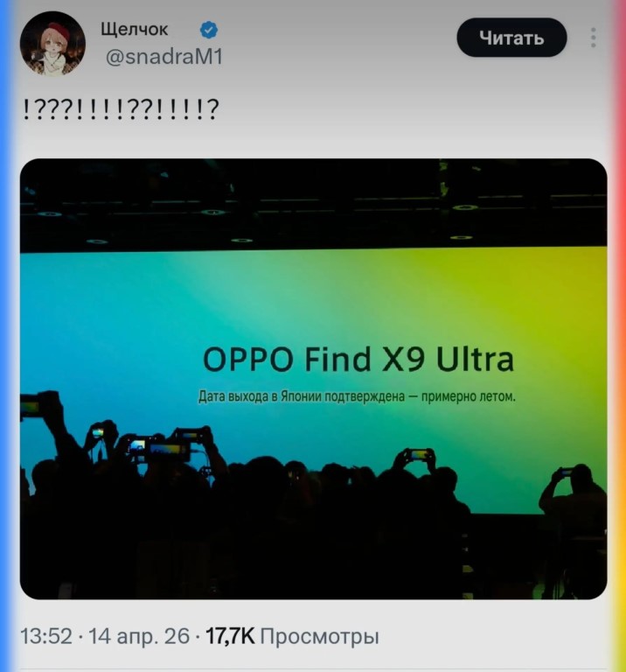Open the 17,7K view count
This screenshot has height=672, width=626.
point(230,636)
